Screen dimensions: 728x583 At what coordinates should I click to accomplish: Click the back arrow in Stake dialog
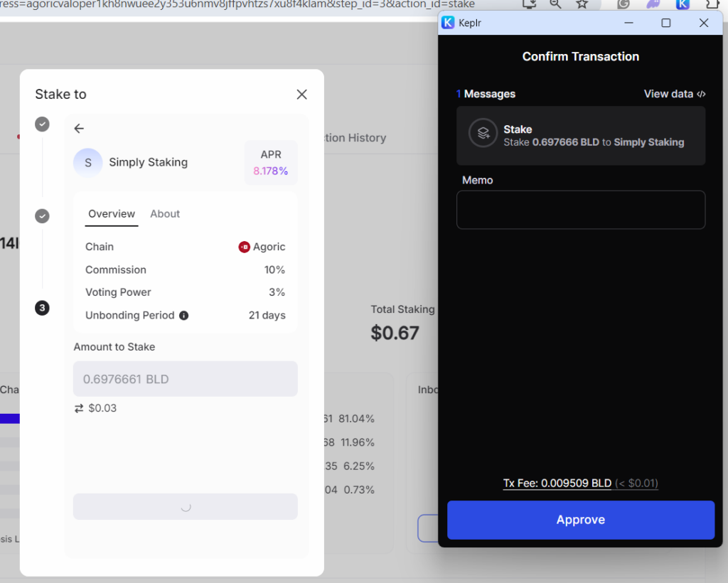click(79, 129)
